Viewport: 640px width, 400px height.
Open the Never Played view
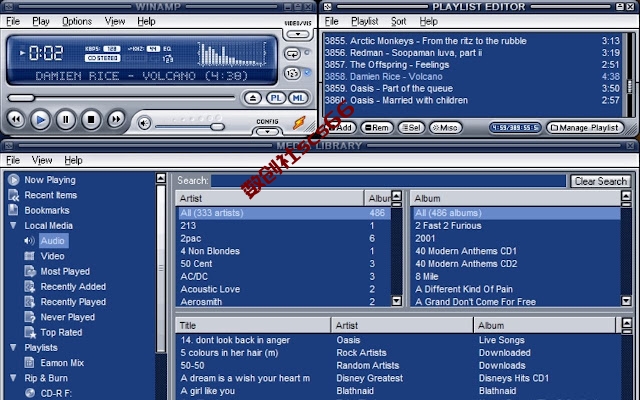[x=67, y=317]
